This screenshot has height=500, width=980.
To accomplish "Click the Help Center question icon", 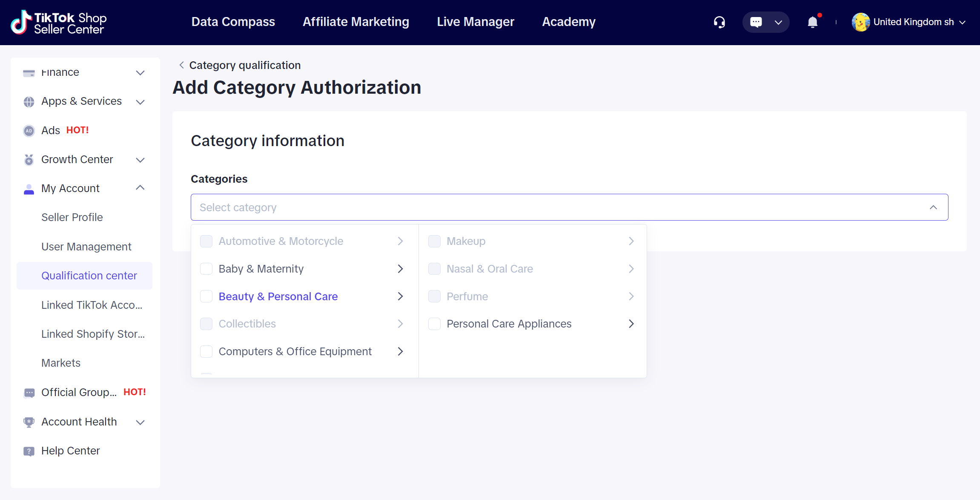I will point(29,451).
